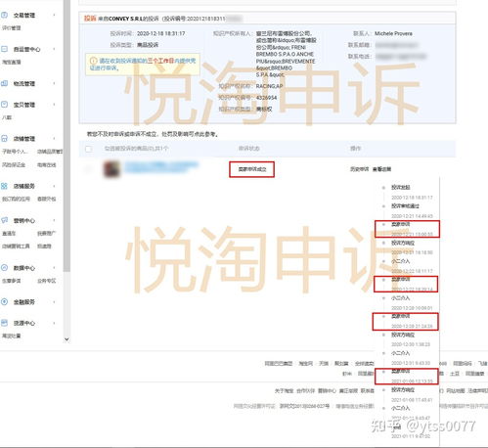Click the 投诉发起 timeline entry
Viewport: 488px width, 448px height.
401,187
